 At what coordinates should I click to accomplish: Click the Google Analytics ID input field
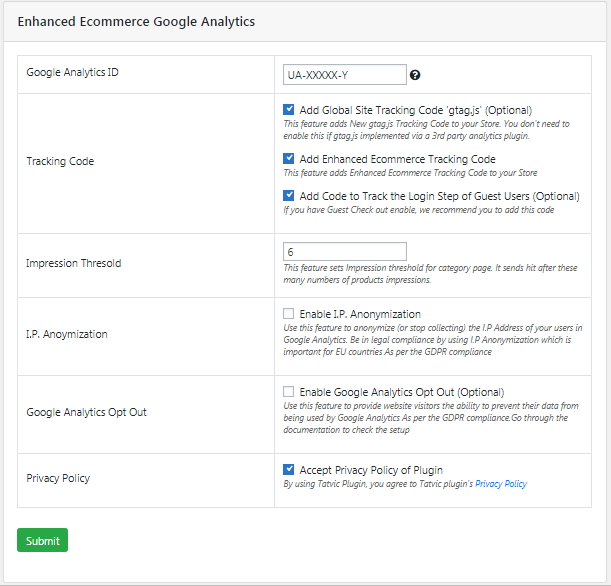pos(345,75)
